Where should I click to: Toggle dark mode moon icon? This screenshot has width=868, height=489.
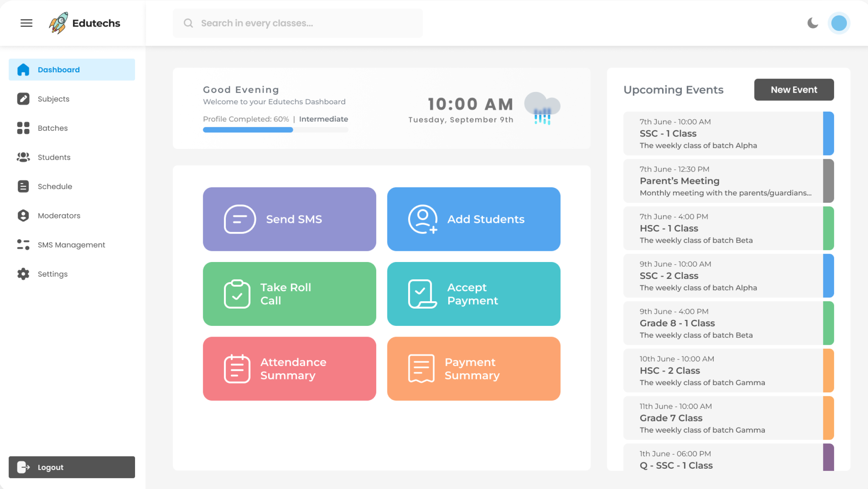point(812,23)
